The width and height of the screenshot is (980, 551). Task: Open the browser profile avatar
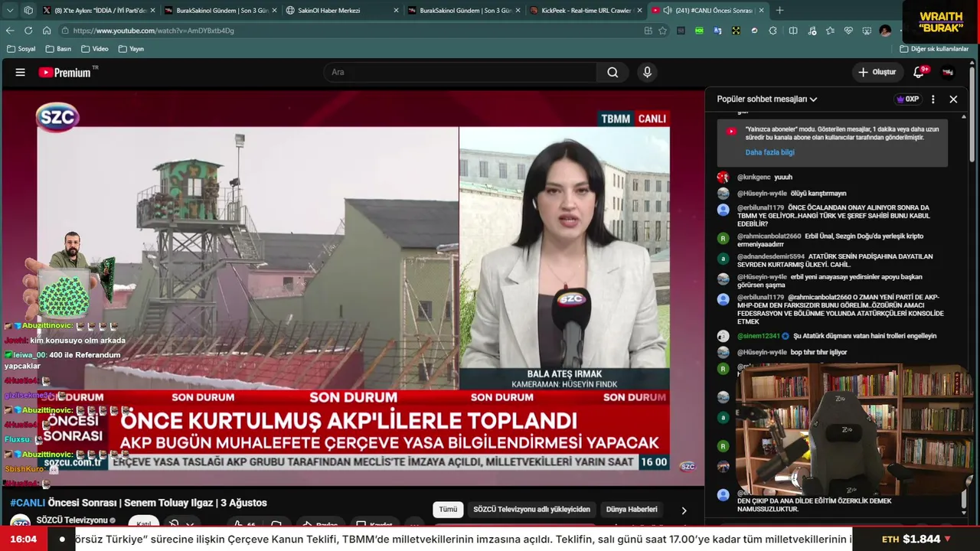point(885,31)
